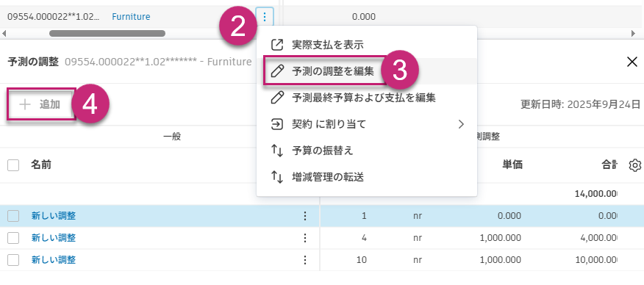This screenshot has width=644, height=285.
Task: Click the left arrow of horizontal scrollbar
Action: [x=4, y=33]
